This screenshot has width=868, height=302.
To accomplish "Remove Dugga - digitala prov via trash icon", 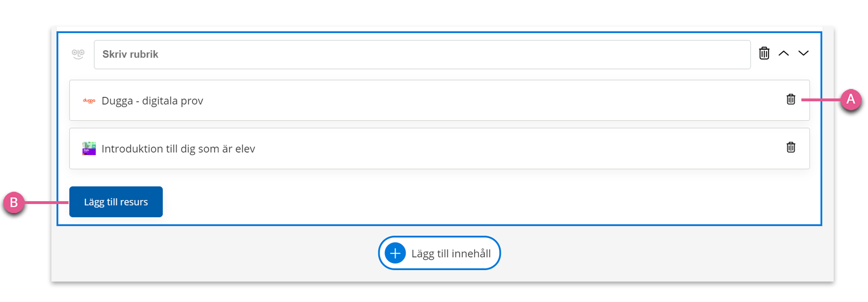I will click(791, 99).
